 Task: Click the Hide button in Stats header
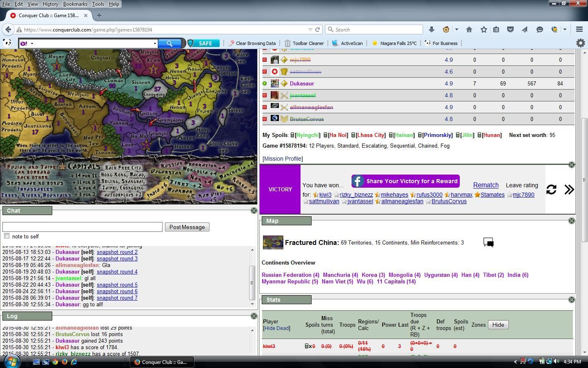498,325
